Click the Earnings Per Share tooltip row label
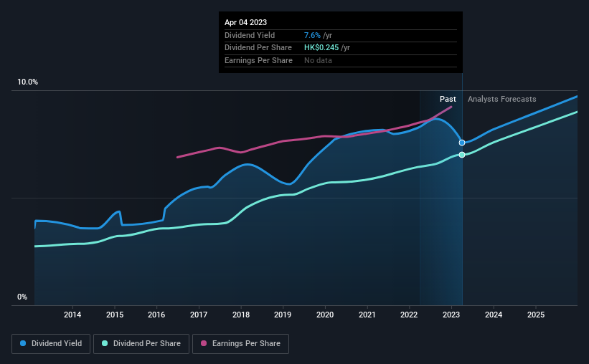 tap(258, 60)
